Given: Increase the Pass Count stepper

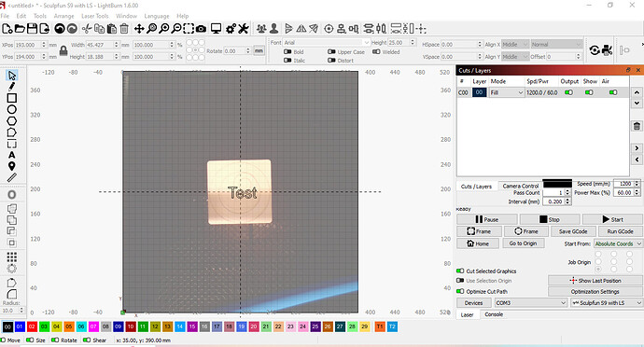Looking at the screenshot, I should (x=568, y=190).
